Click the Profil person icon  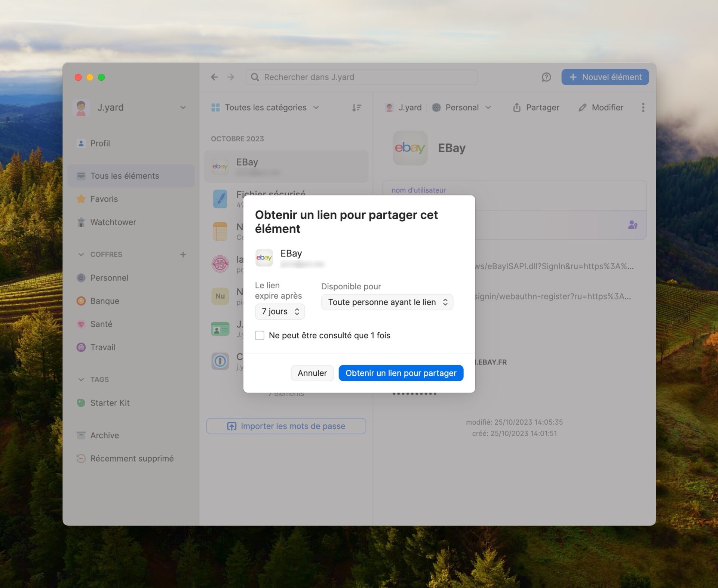[x=81, y=143]
